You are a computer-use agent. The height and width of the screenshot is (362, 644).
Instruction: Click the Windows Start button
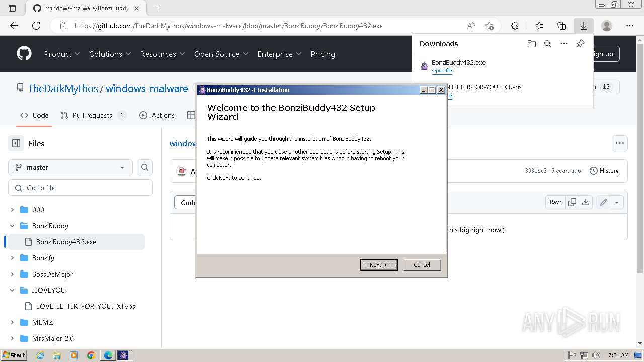tap(14, 355)
